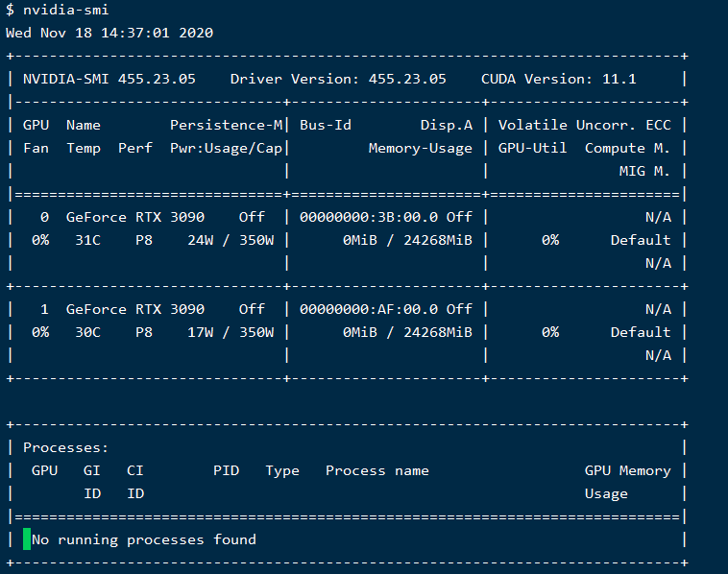Click the 'Compute M.' header

[628, 148]
